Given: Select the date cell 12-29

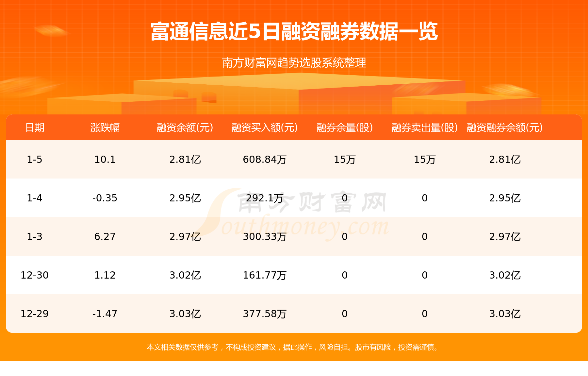Looking at the screenshot, I should pos(35,314).
